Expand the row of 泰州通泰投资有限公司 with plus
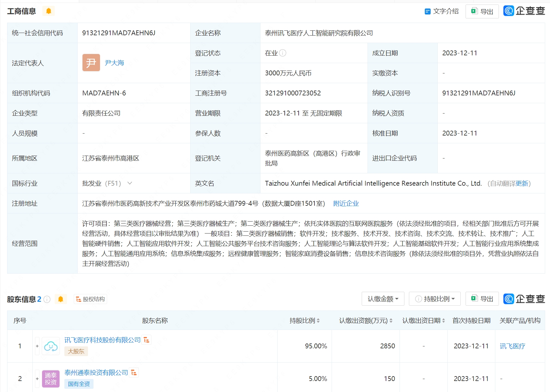The width and height of the screenshot is (550, 392). pos(37,379)
